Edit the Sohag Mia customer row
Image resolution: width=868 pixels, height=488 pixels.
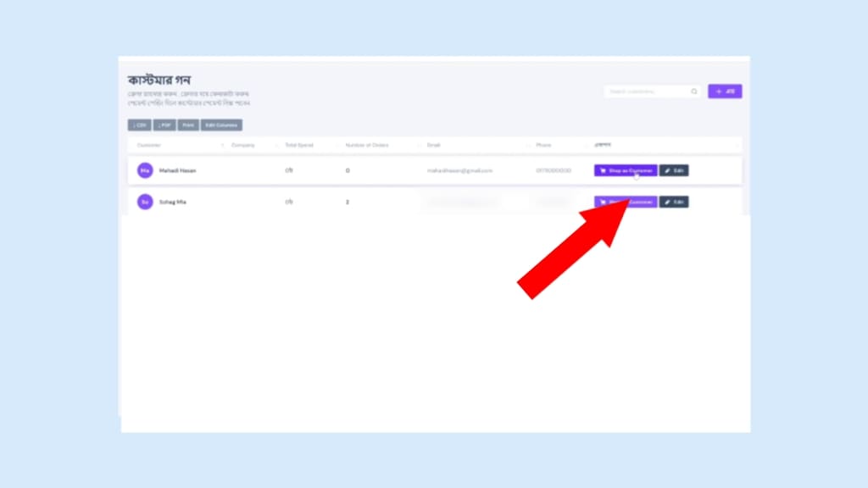pos(674,202)
